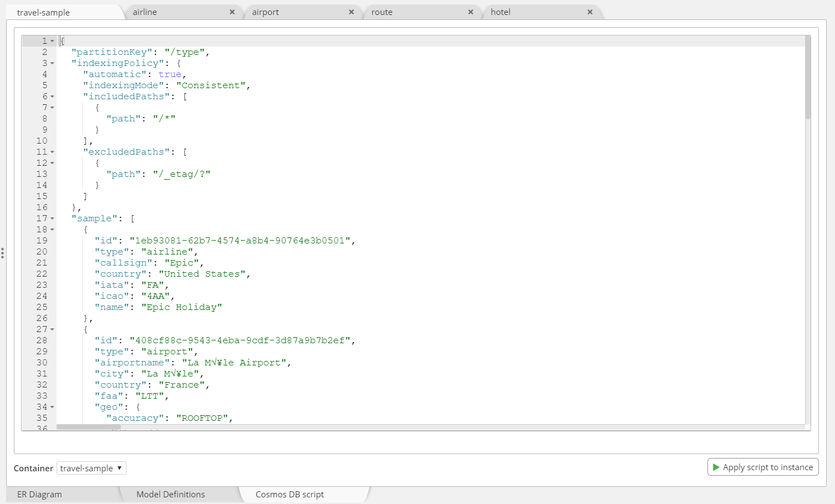Screen dimensions: 835x504
Task: Click the "airport" type value on line 29
Action: point(167,352)
